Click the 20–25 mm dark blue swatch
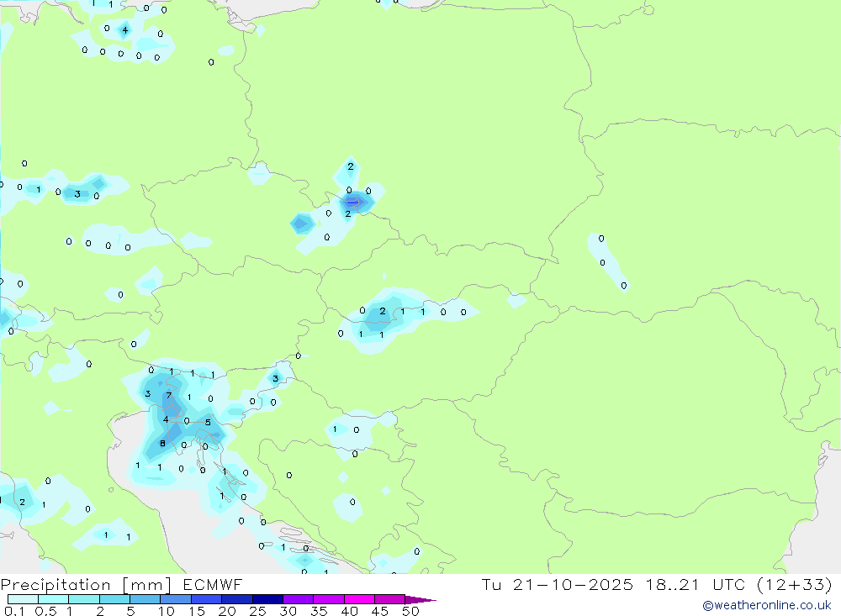 pyautogui.click(x=237, y=599)
